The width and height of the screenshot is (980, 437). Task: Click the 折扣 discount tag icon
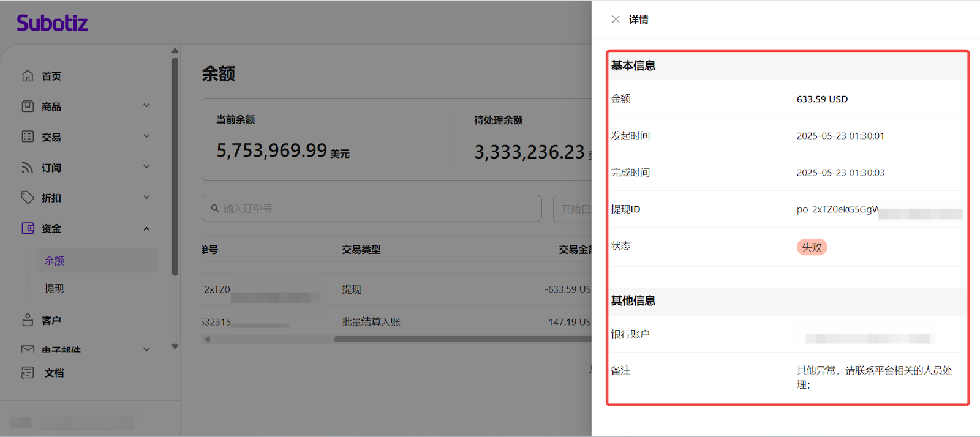[x=28, y=198]
